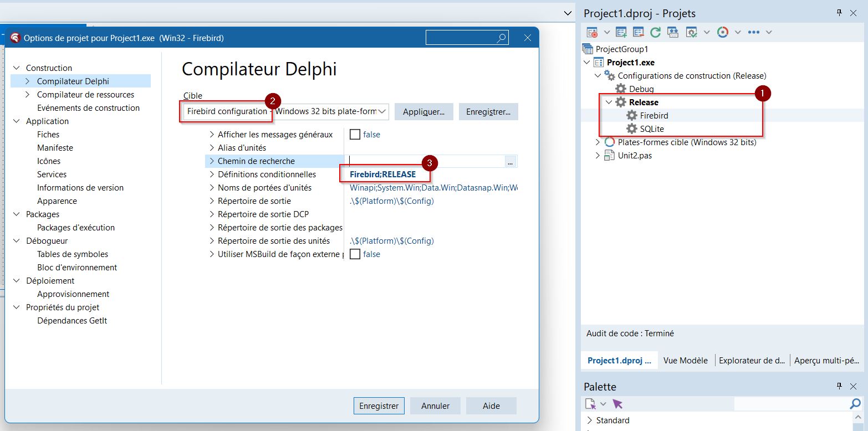
Task: Click the add new project icon
Action: point(621,32)
